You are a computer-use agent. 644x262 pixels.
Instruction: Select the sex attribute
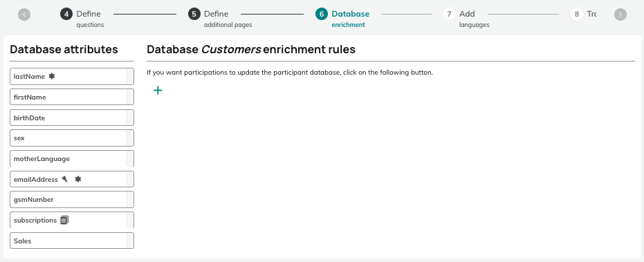point(72,138)
